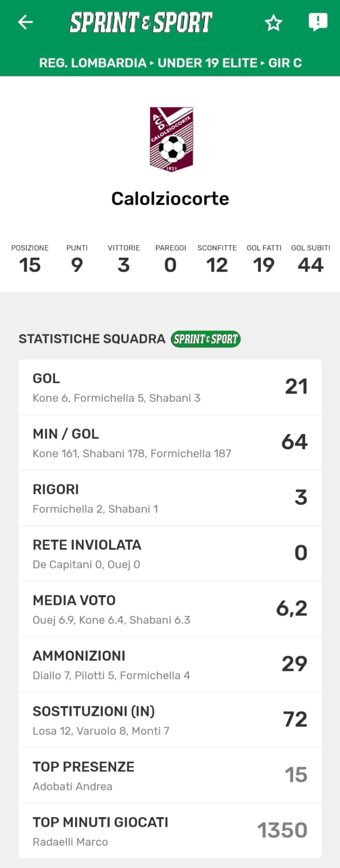Tap the AMMONIZIONI statistics row
Image resolution: width=340 pixels, height=868 pixels.
pyautogui.click(x=170, y=665)
